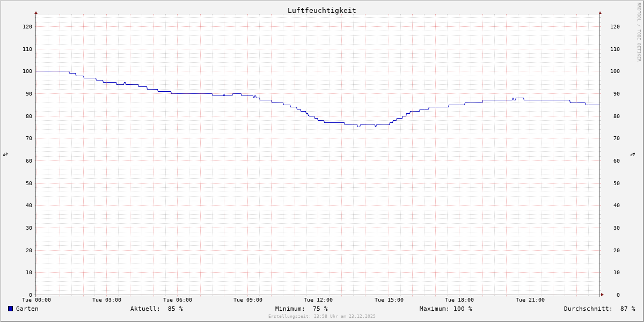Click the blue Garten legend color square
This screenshot has width=644, height=322.
tap(10, 309)
